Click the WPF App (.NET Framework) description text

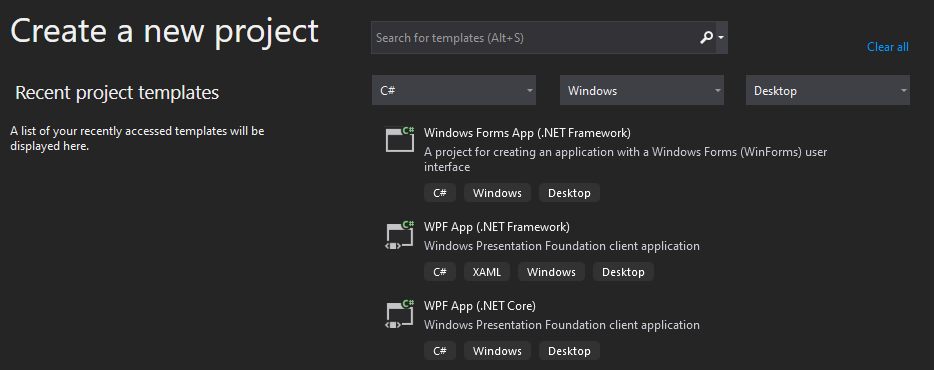[562, 245]
